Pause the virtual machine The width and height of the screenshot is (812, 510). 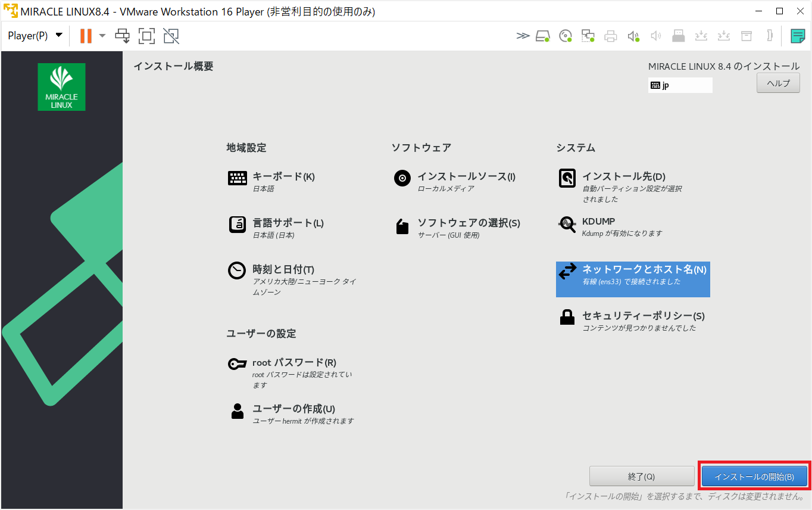coord(86,36)
